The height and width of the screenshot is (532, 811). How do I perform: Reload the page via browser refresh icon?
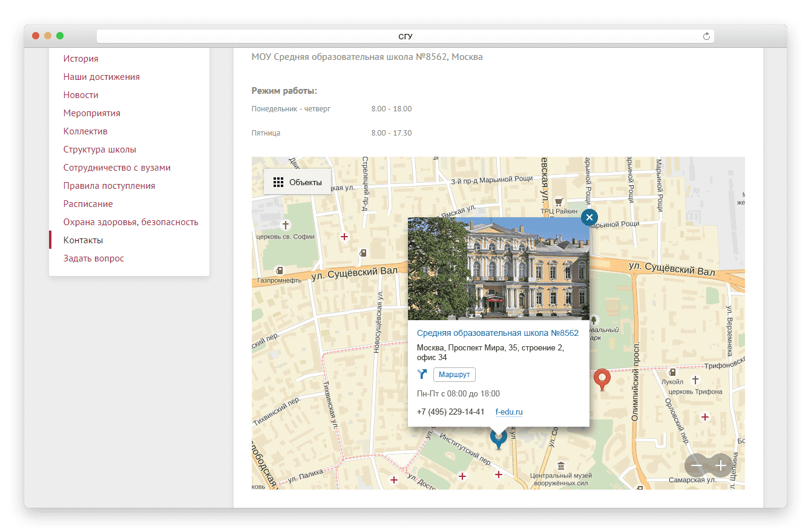tap(706, 36)
